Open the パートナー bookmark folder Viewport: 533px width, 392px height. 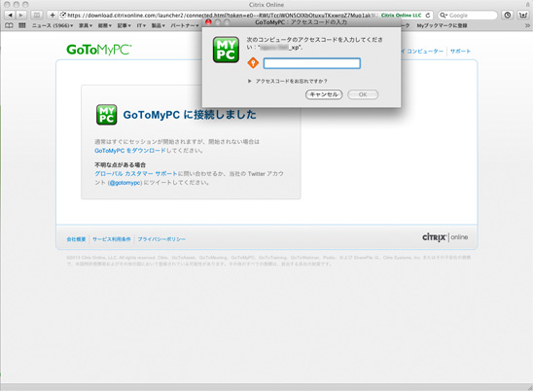coord(185,25)
